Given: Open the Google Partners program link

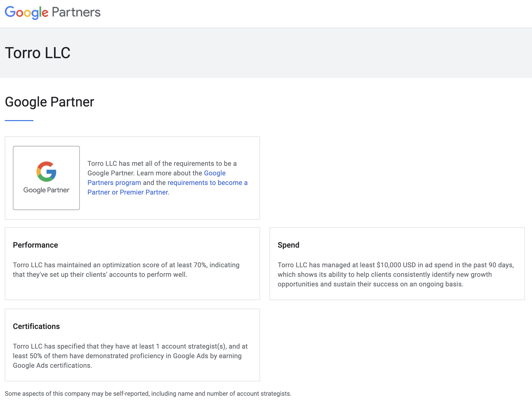Looking at the screenshot, I should tap(156, 178).
